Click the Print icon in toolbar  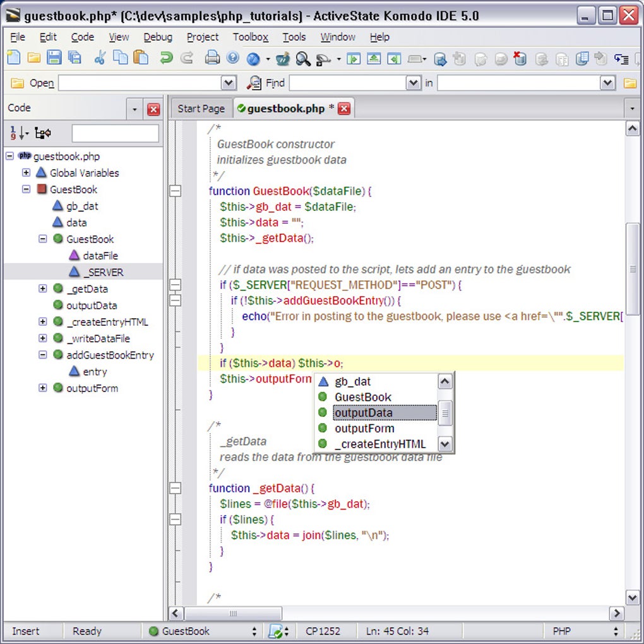(x=212, y=59)
